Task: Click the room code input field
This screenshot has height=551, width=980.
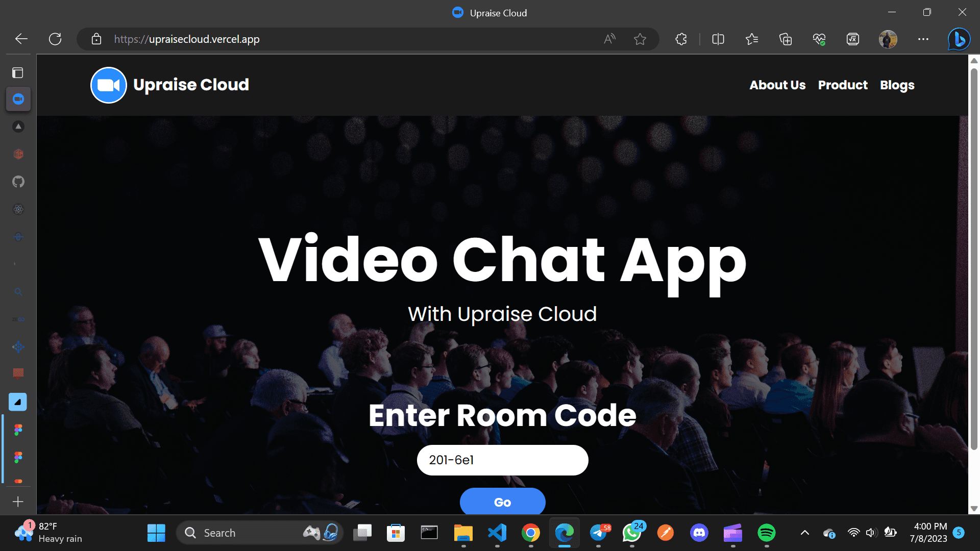Action: 502,460
